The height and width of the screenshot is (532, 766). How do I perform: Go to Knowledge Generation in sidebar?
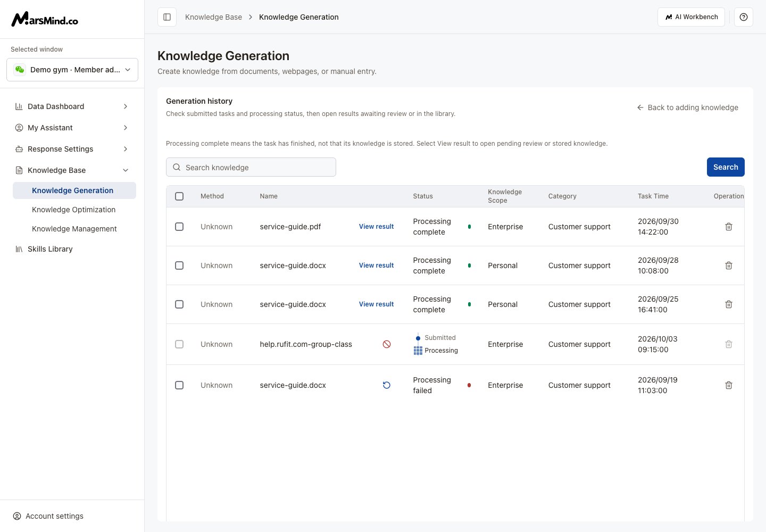point(74,190)
